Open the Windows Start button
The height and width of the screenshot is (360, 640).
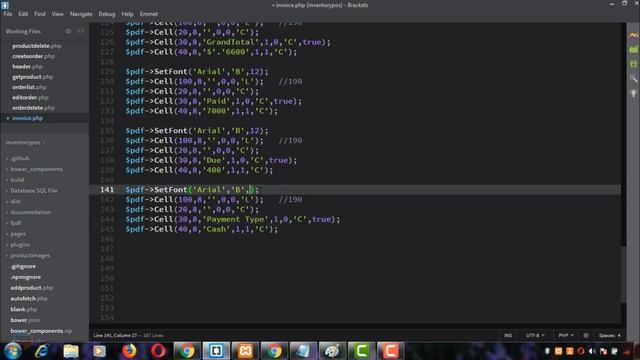click(13, 351)
